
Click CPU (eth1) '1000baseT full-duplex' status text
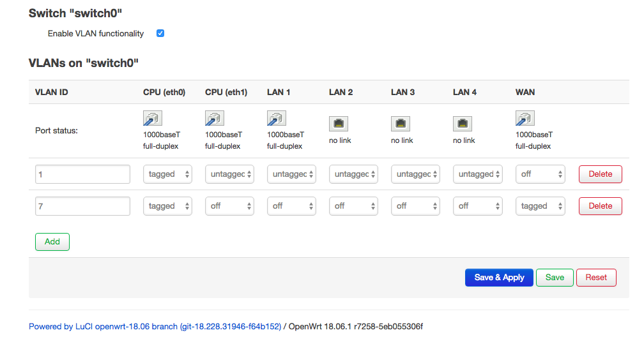pos(224,140)
